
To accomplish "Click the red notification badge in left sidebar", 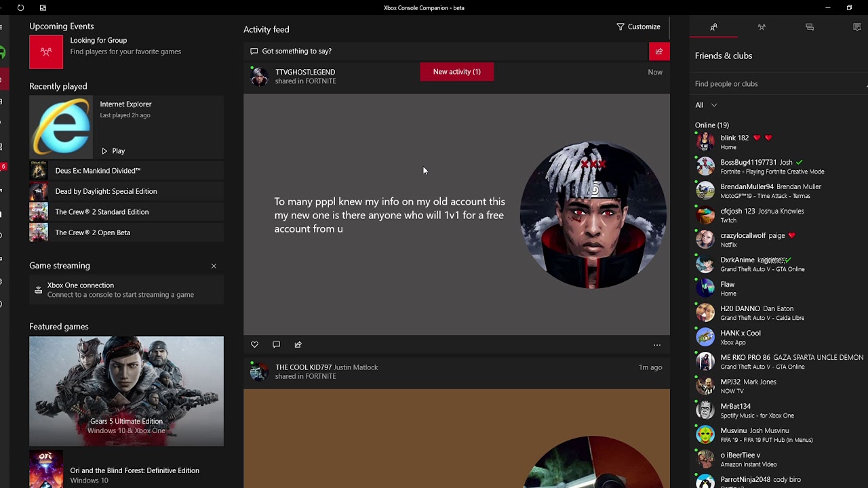I will 3,167.
